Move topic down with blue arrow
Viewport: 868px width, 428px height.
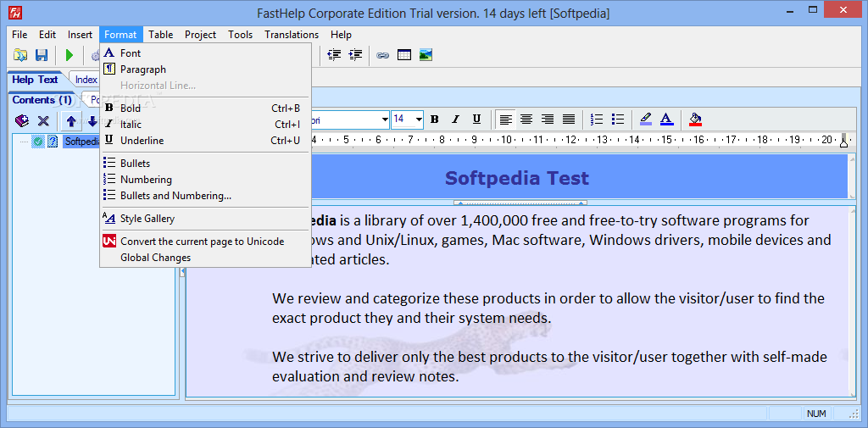tap(92, 120)
